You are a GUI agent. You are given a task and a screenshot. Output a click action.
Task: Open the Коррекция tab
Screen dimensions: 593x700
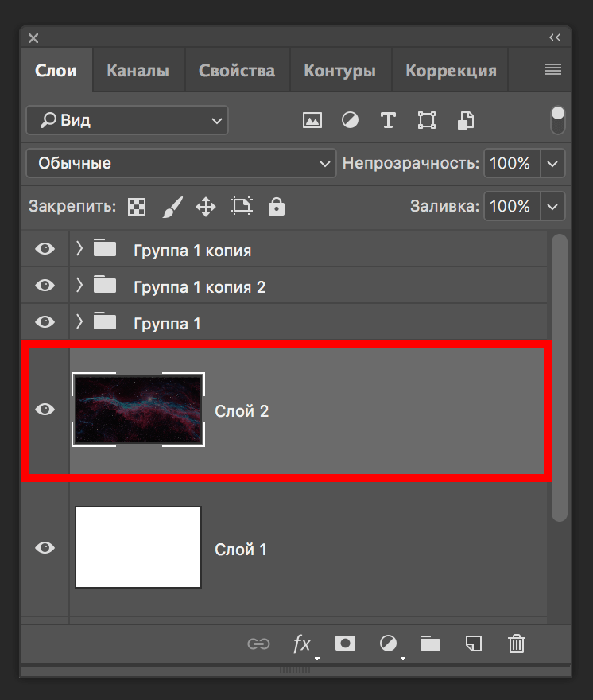click(x=451, y=71)
